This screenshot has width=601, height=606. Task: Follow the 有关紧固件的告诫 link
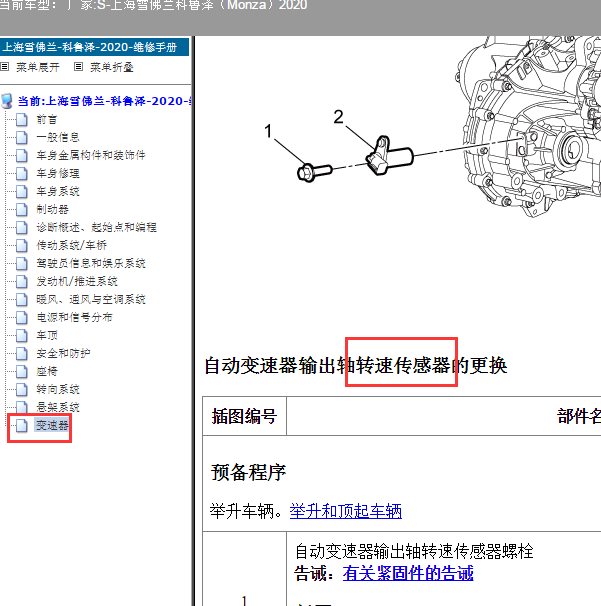pos(408,573)
